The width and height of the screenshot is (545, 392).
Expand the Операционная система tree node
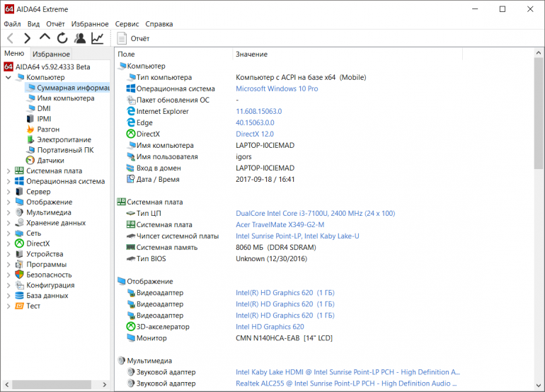8,181
